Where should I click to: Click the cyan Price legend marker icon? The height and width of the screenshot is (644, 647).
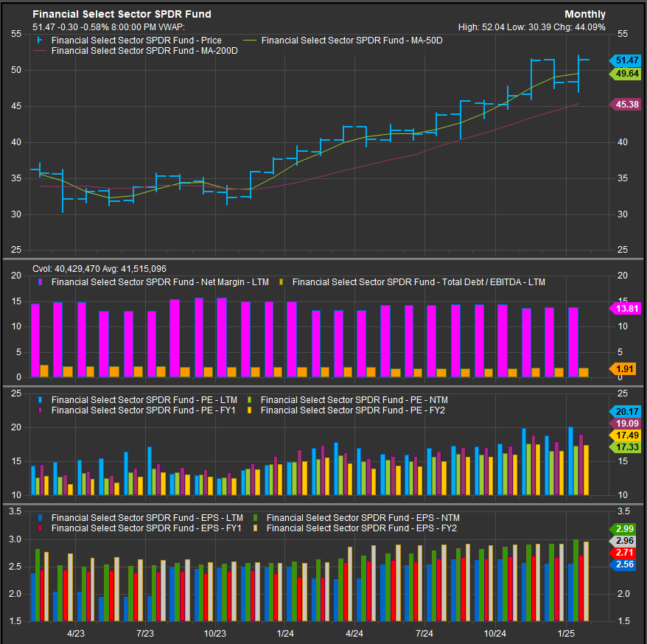point(40,40)
